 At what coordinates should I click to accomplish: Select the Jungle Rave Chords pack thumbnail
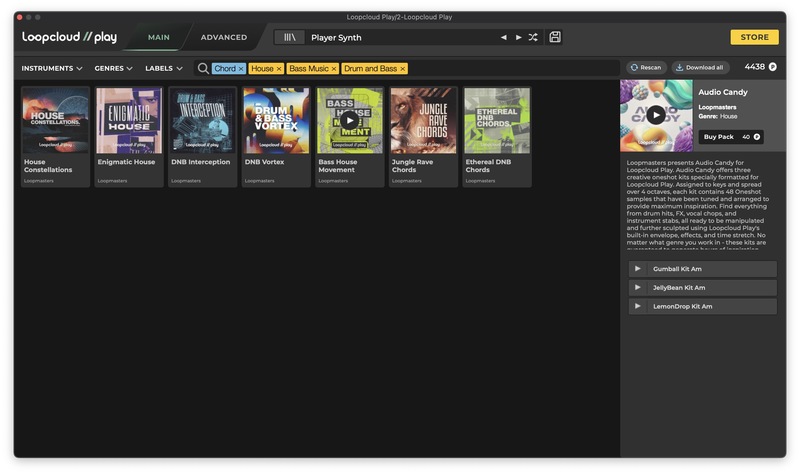(x=424, y=120)
